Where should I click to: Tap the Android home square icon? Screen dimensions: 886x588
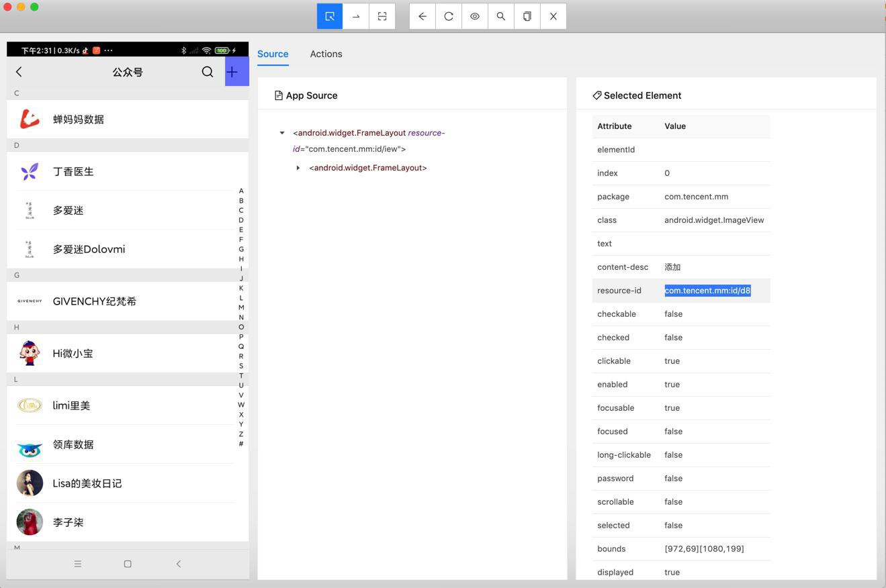tap(128, 564)
